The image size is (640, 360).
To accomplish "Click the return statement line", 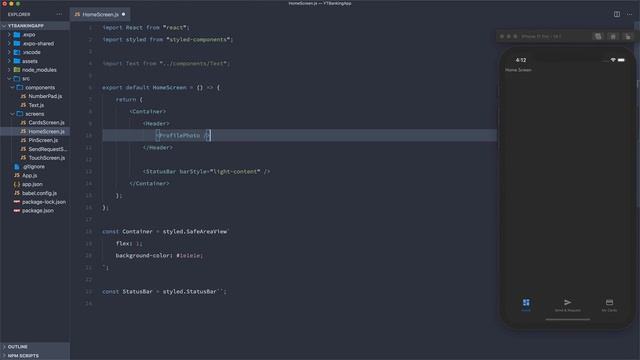I will pyautogui.click(x=129, y=100).
